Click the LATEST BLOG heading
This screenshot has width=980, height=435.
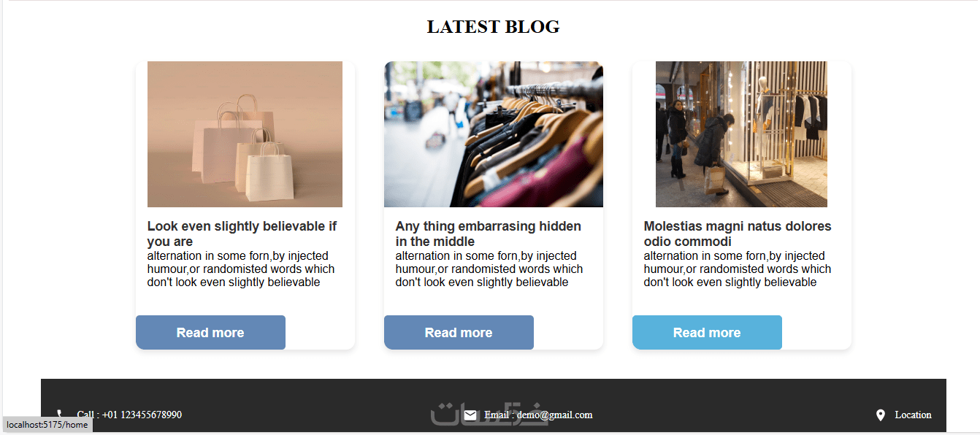[494, 27]
